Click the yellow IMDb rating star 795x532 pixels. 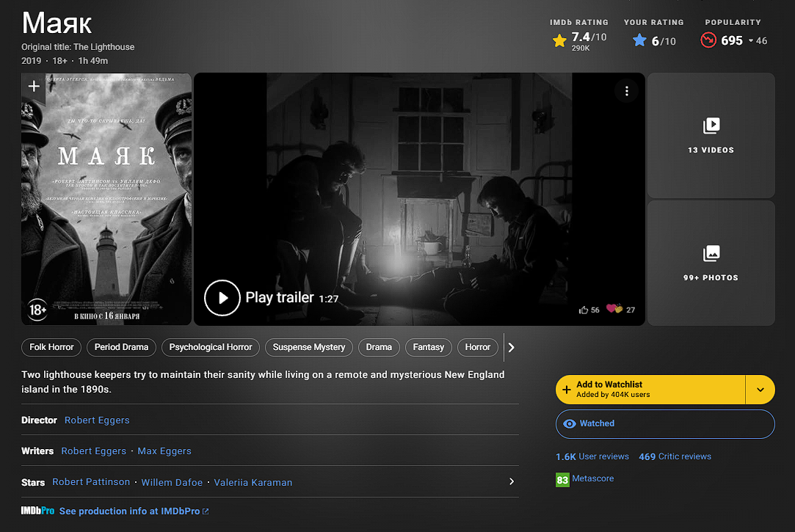coord(559,40)
